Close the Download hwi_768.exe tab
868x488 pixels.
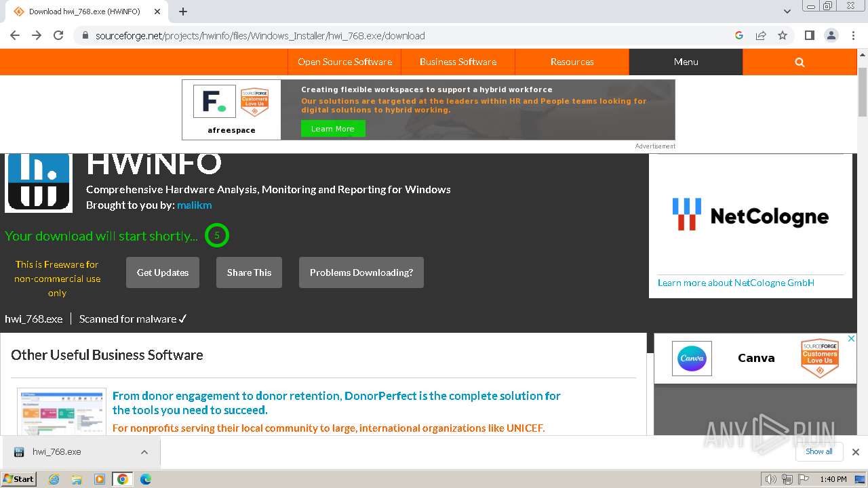pos(157,12)
